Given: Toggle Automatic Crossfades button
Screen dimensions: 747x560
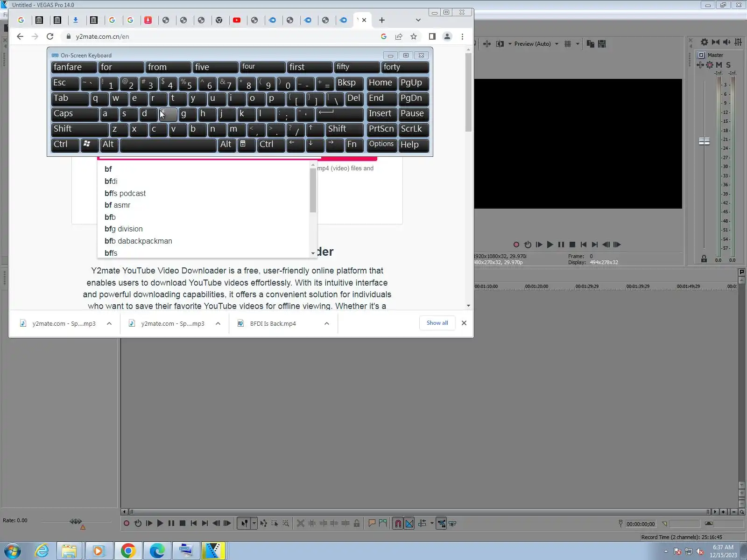Looking at the screenshot, I should pyautogui.click(x=409, y=524).
